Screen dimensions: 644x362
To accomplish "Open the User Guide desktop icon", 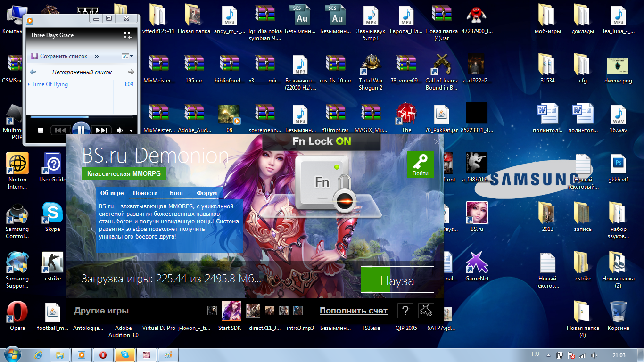I will [52, 167].
